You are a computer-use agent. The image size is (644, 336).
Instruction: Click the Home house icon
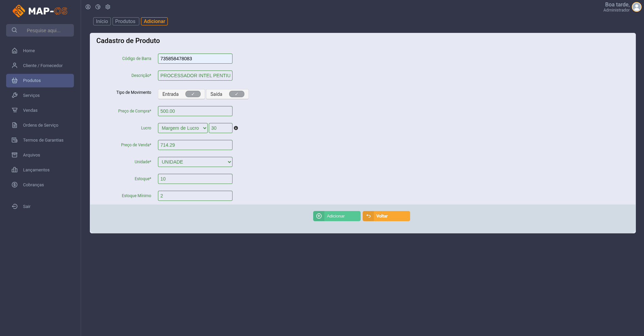tap(15, 50)
